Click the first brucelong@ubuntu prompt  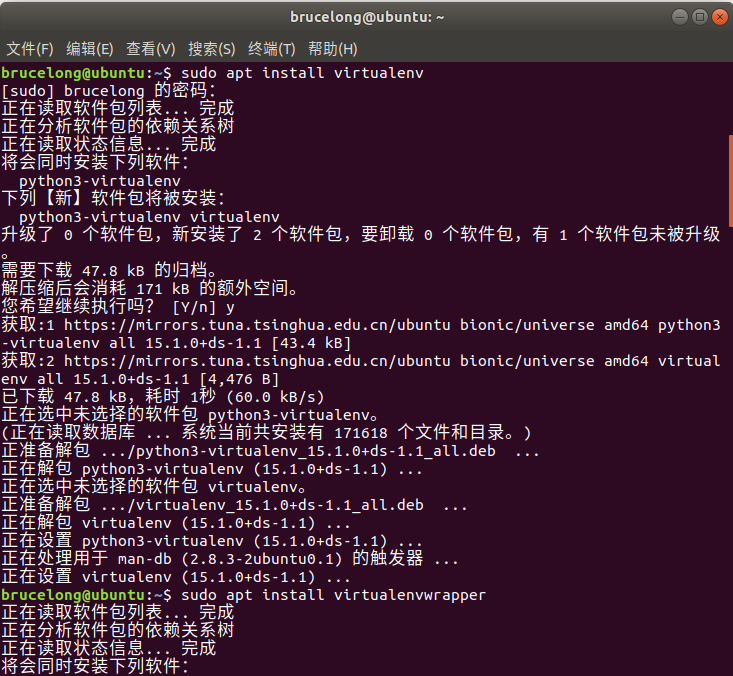click(86, 73)
